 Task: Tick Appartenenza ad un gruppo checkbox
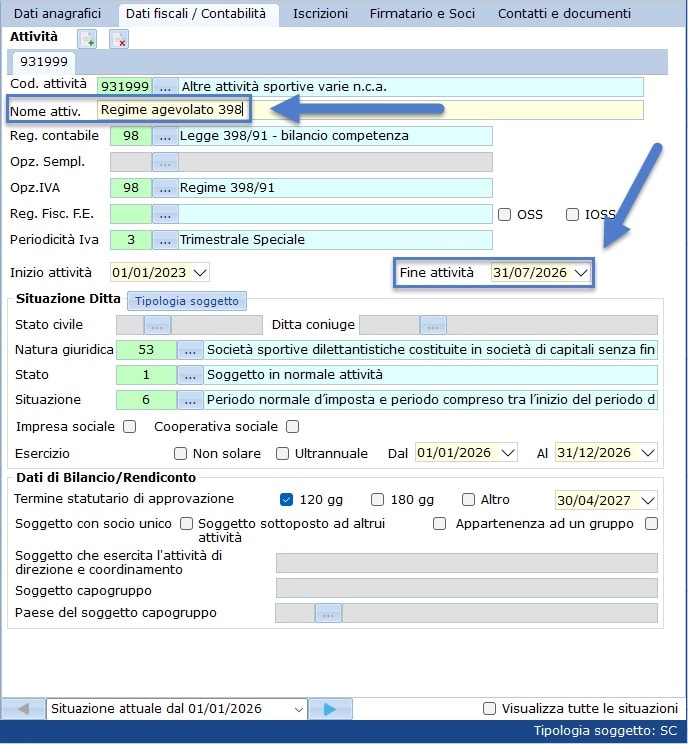(x=651, y=524)
